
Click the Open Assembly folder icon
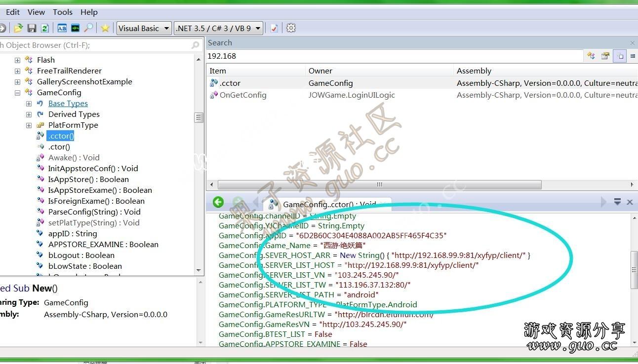click(18, 28)
